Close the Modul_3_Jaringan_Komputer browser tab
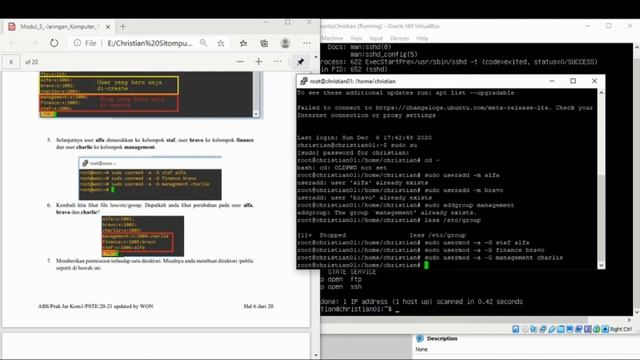 click(x=108, y=27)
